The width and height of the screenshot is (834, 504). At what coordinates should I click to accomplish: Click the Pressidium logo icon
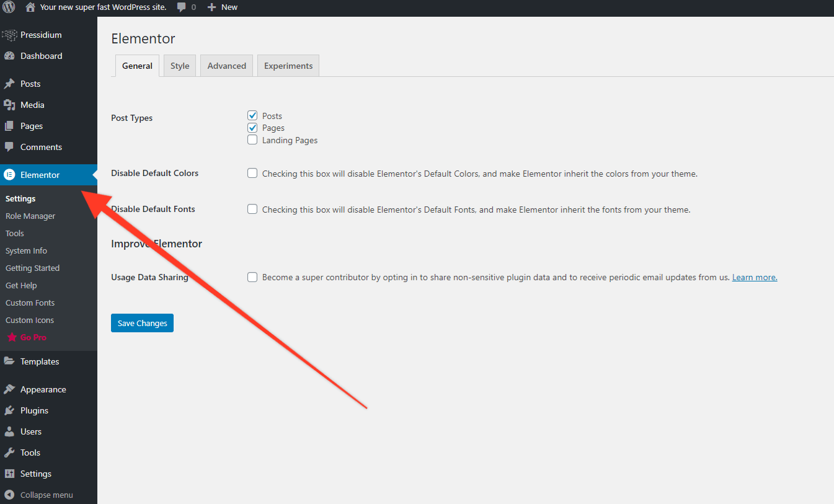pyautogui.click(x=9, y=35)
